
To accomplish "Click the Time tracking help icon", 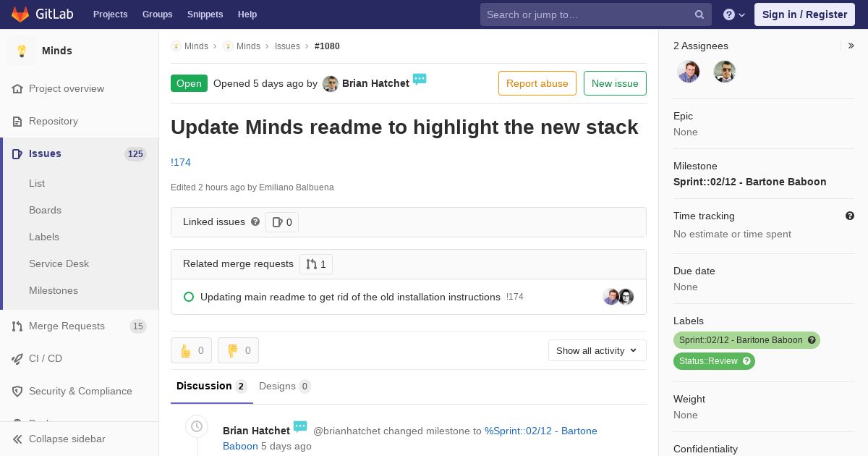I will pos(850,216).
